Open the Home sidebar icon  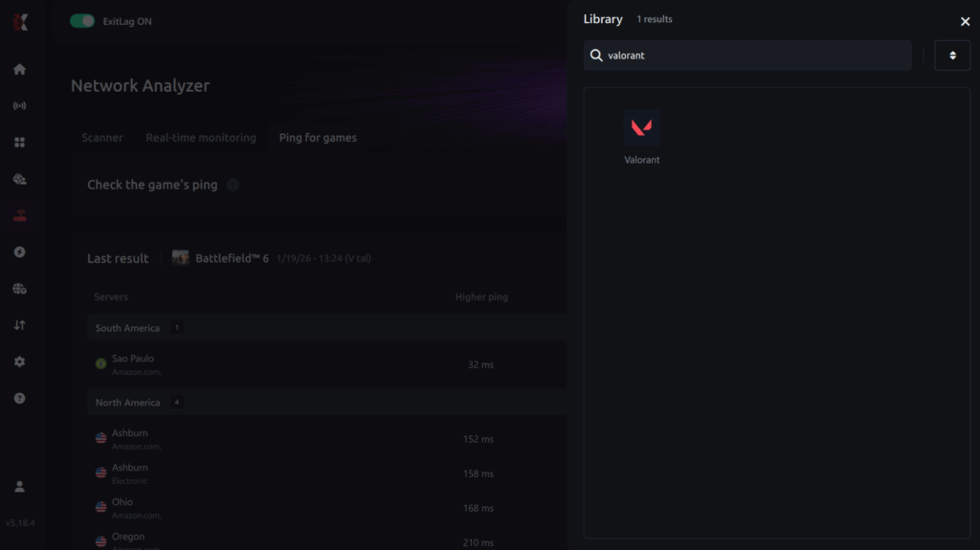coord(19,70)
